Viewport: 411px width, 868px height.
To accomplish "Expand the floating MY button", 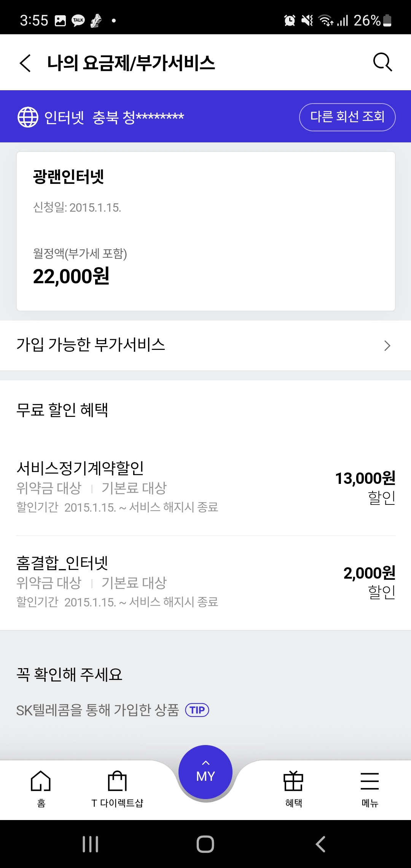I will point(205,772).
